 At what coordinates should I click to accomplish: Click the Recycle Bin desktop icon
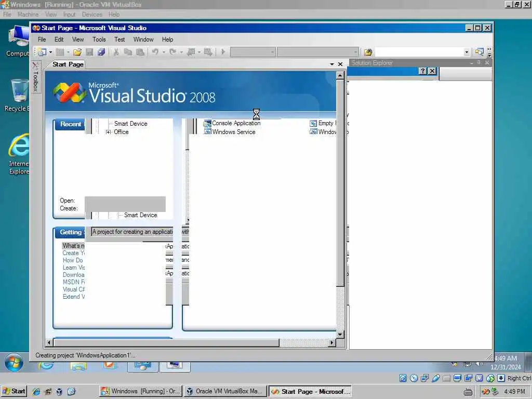click(18, 96)
